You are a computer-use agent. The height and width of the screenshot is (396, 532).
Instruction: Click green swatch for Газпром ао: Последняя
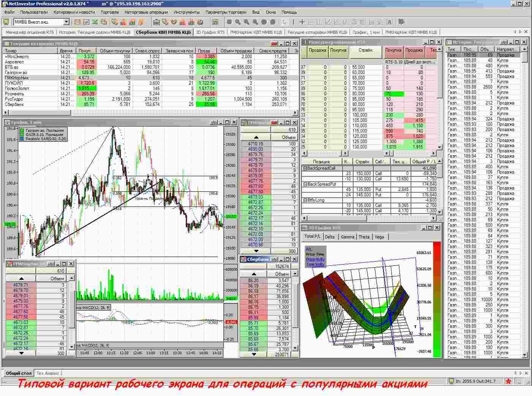click(x=23, y=130)
